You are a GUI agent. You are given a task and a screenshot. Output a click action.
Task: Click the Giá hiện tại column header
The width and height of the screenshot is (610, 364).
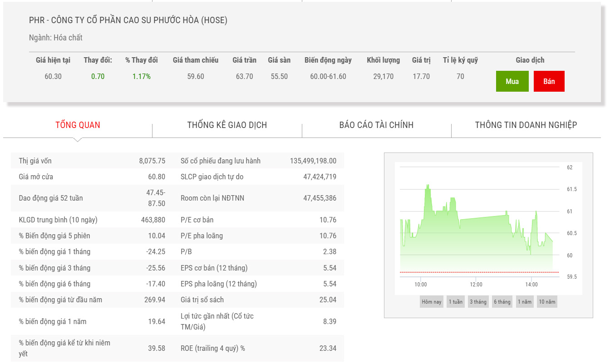pos(53,60)
